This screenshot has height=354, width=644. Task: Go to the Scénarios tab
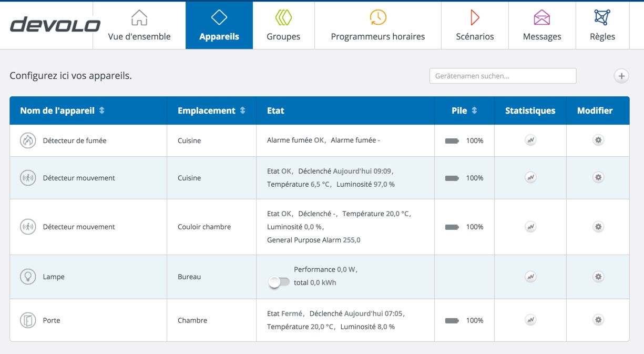pos(475,25)
